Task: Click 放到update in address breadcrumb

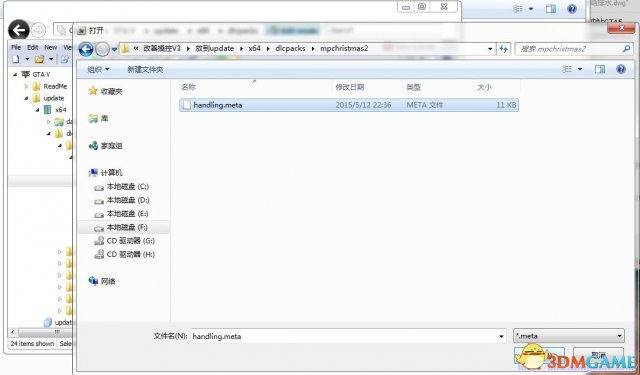Action: pos(214,48)
